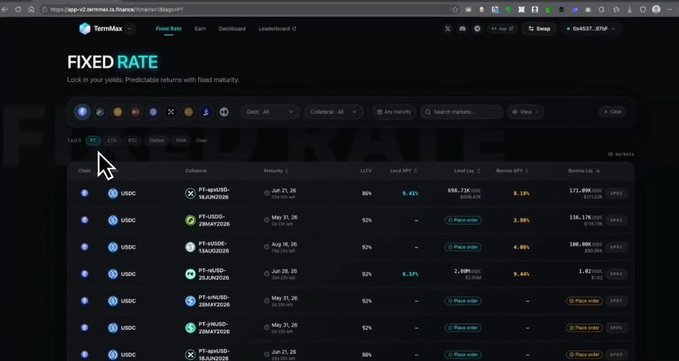Open the browser three-dot menu
Screen dimensions: 679x361
(670, 9)
